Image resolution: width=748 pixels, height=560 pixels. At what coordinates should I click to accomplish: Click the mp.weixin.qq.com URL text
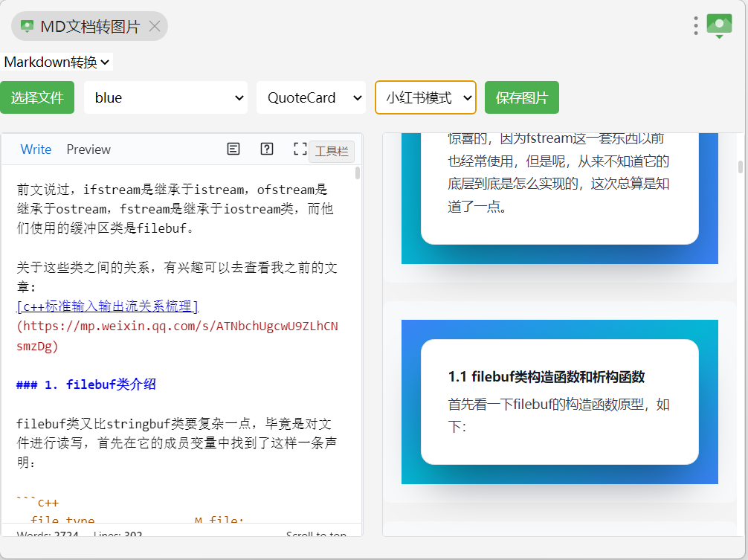coord(178,336)
